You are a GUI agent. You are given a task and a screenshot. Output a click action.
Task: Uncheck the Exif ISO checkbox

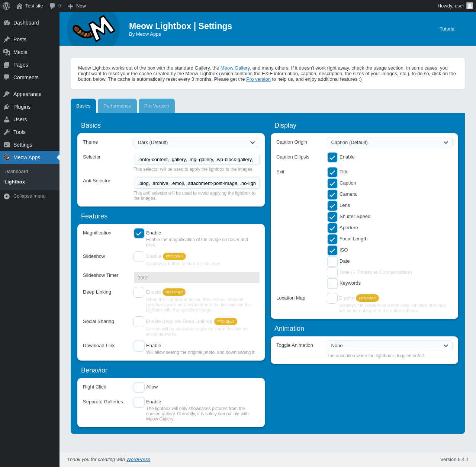coord(332,250)
